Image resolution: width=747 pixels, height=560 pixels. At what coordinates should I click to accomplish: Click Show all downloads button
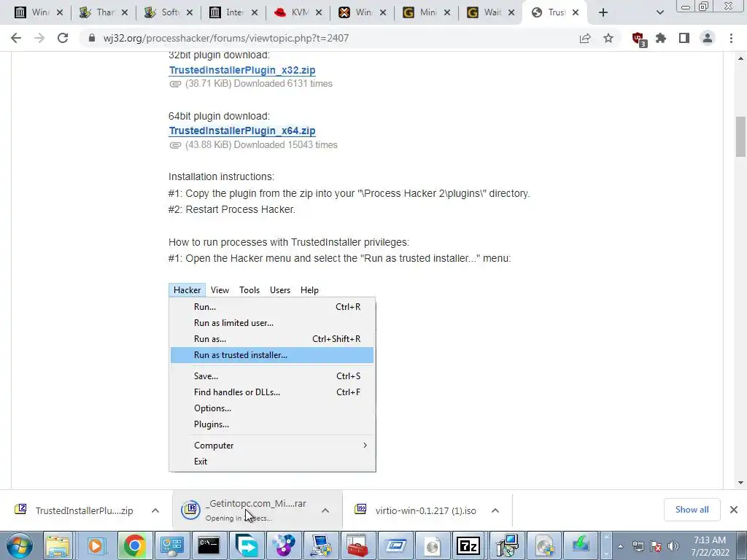[692, 510]
